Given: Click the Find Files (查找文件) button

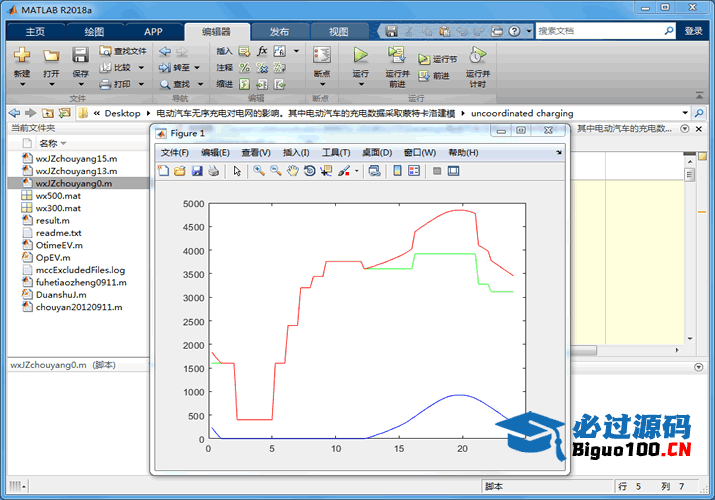Looking at the screenshot, I should click(123, 51).
